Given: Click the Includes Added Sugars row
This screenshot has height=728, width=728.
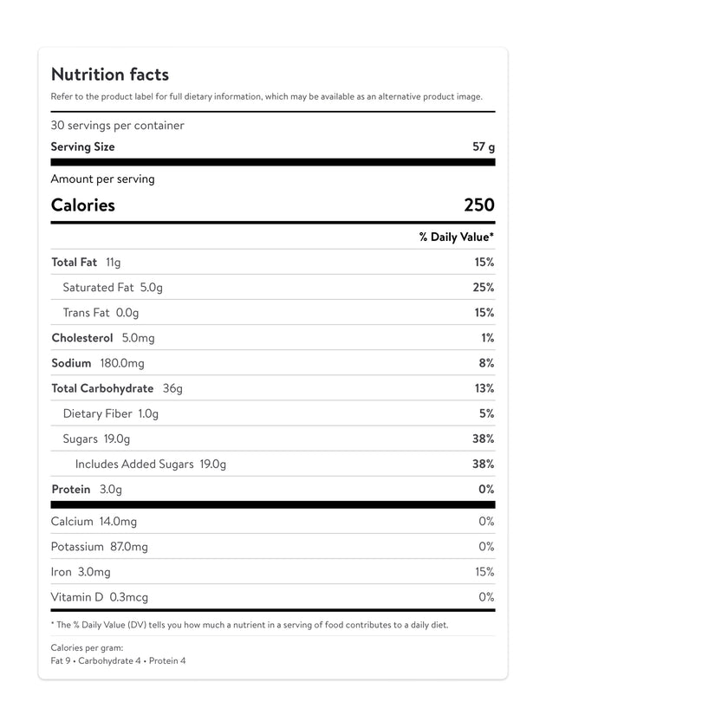Looking at the screenshot, I should (x=151, y=465).
